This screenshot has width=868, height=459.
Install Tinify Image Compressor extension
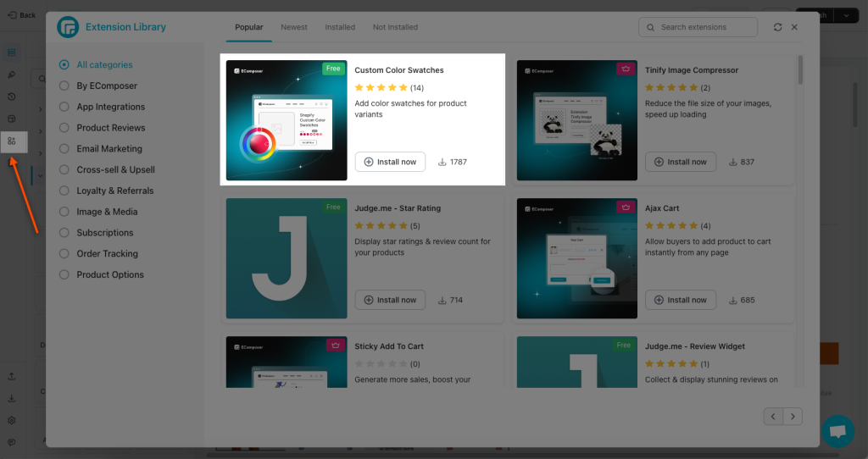(x=681, y=162)
